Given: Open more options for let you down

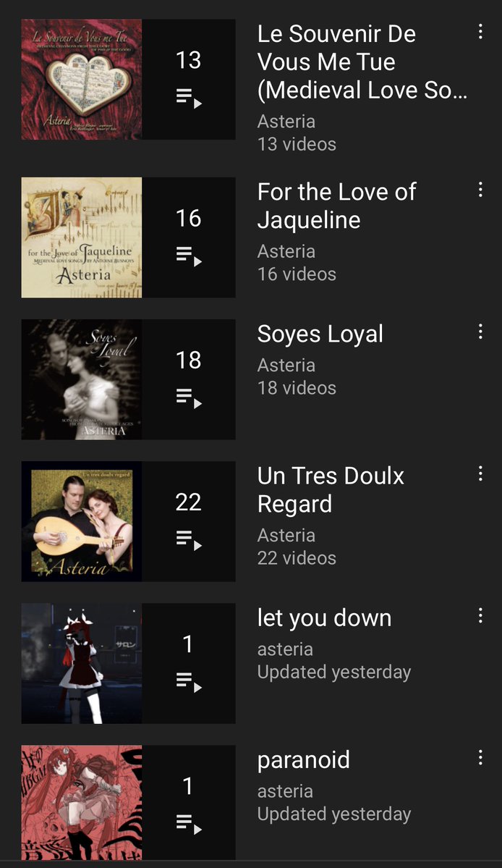Looking at the screenshot, I should click(480, 615).
